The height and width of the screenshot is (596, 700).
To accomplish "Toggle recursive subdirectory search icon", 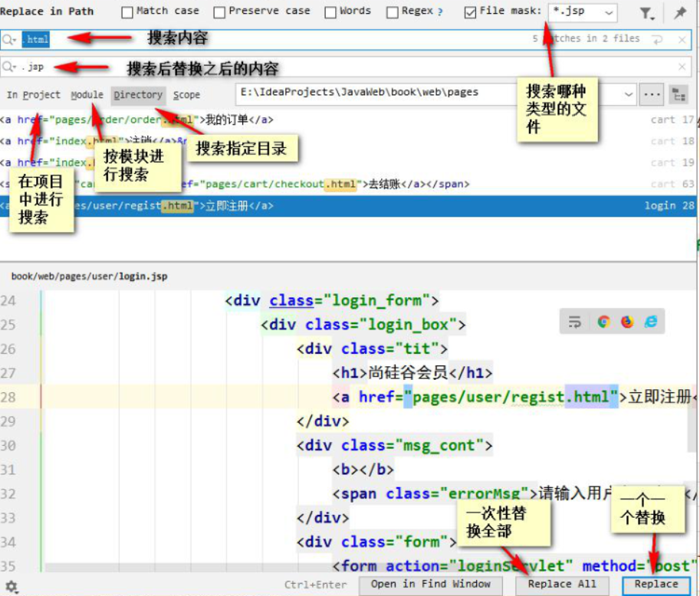I will pos(679,94).
